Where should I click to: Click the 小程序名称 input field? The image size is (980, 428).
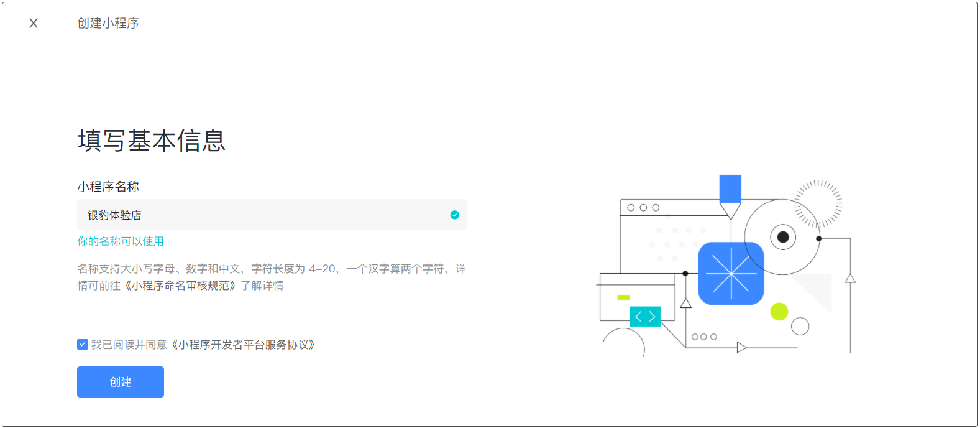261,215
